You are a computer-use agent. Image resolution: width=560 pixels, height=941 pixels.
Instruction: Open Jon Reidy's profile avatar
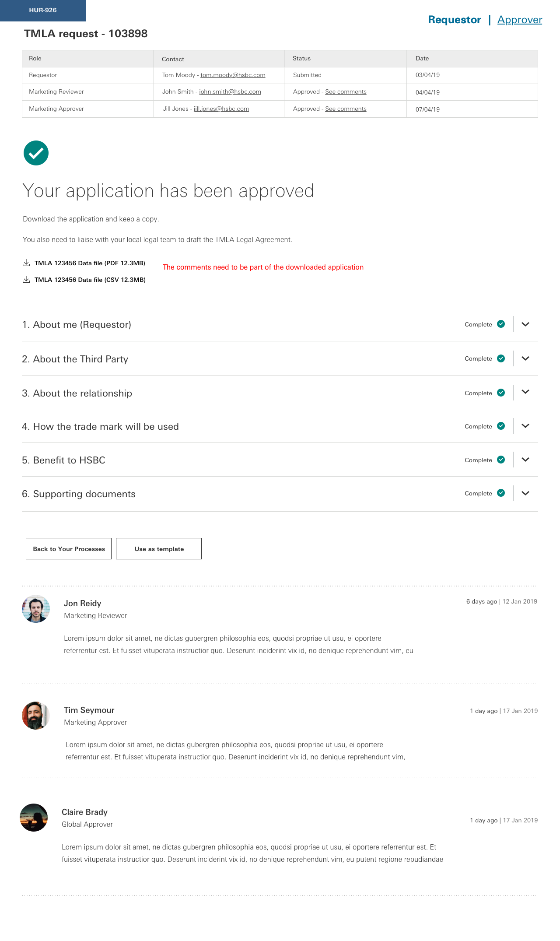36,609
